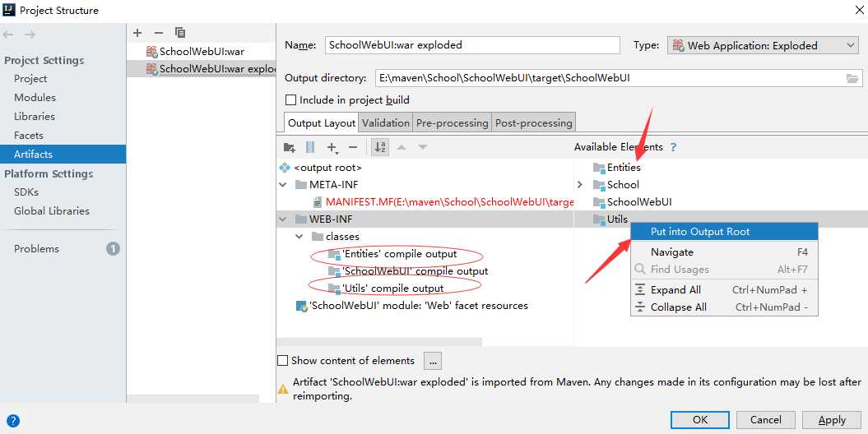868x434 pixels.
Task: Select Find Usages in context menu
Action: pos(724,270)
